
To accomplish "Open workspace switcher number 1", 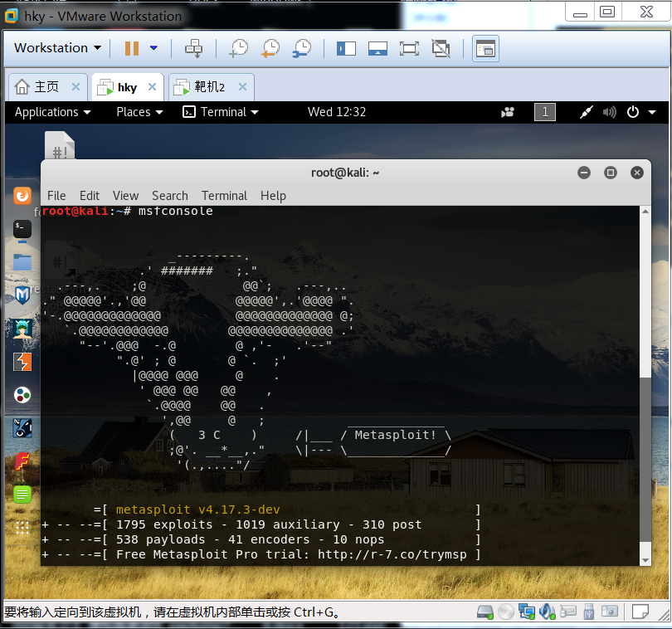I will click(545, 112).
